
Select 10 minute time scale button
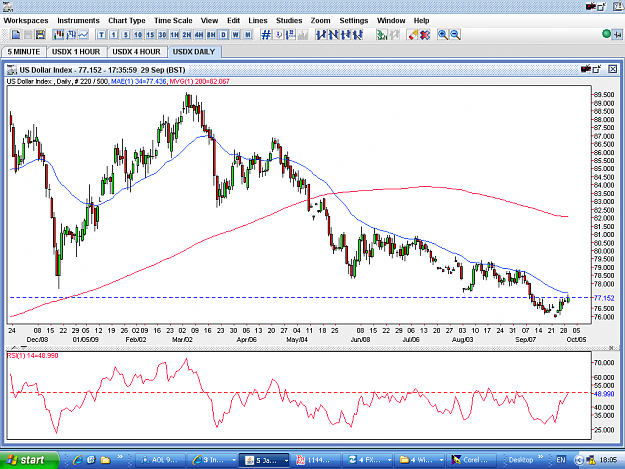click(138, 35)
